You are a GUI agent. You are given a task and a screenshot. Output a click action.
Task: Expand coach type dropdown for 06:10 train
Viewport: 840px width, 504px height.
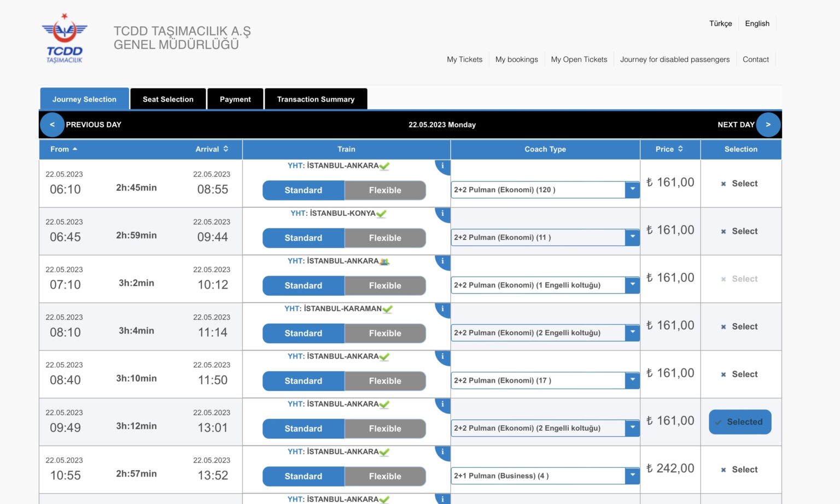632,190
